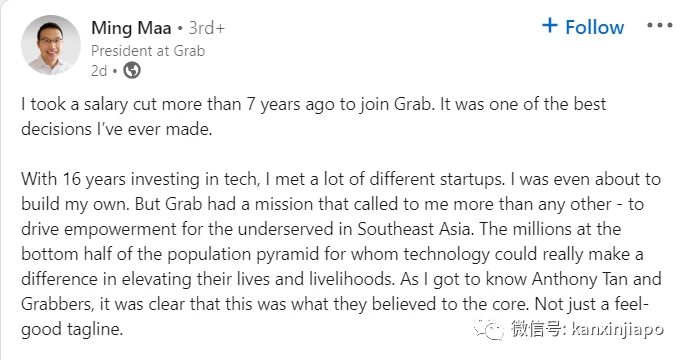Image resolution: width=685 pixels, height=360 pixels.
Task: Click the plus icon beside Follow
Action: 550,25
